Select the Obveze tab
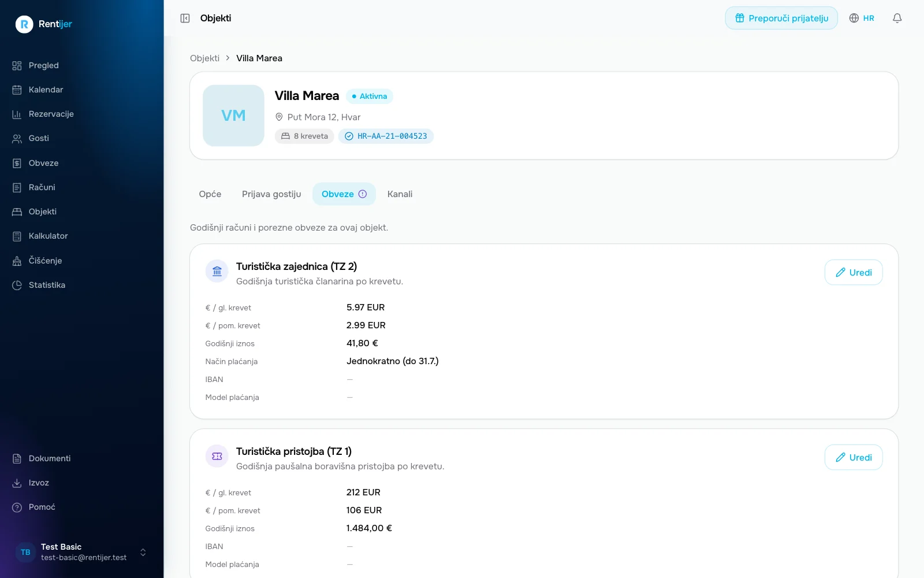 (x=344, y=194)
